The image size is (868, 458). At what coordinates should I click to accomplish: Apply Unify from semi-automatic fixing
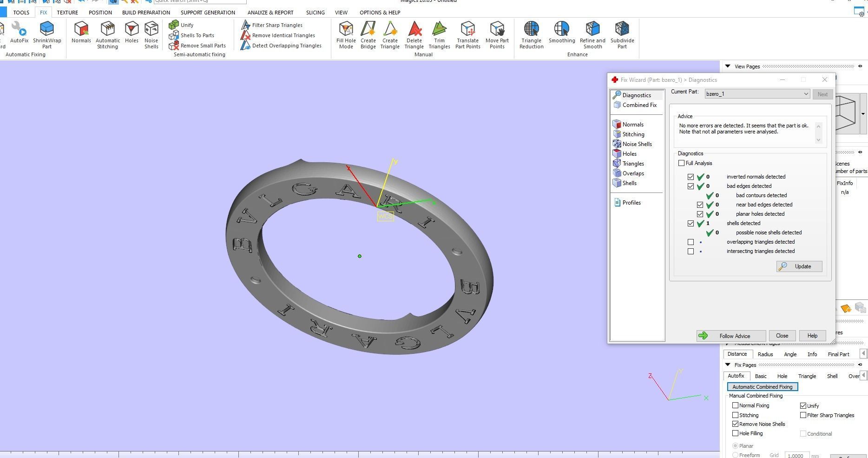click(x=181, y=25)
